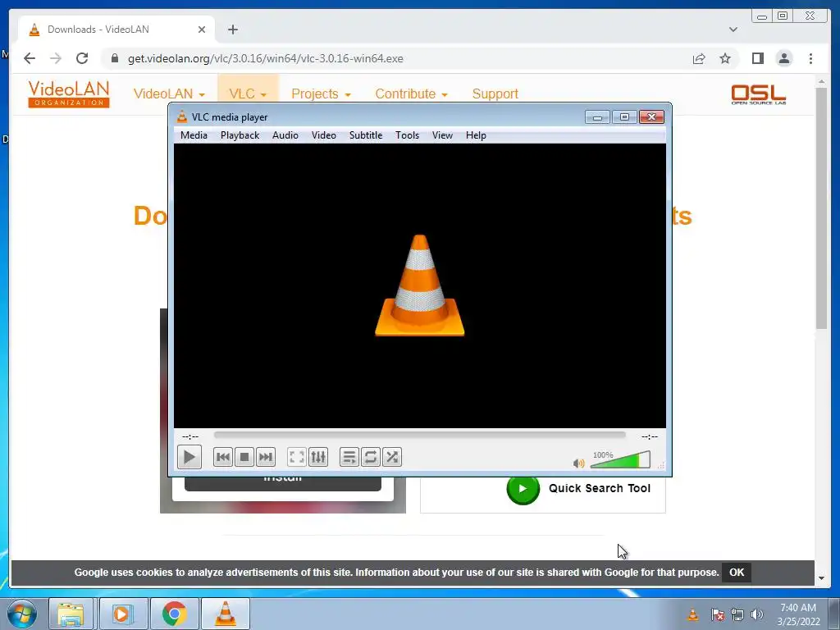Screen dimensions: 840x630
Task: Open Chrome three-dot menu
Action: [810, 58]
